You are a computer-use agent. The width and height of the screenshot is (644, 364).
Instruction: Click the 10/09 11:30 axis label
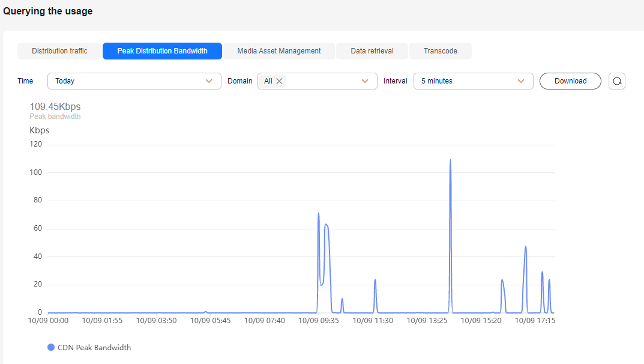[373, 320]
